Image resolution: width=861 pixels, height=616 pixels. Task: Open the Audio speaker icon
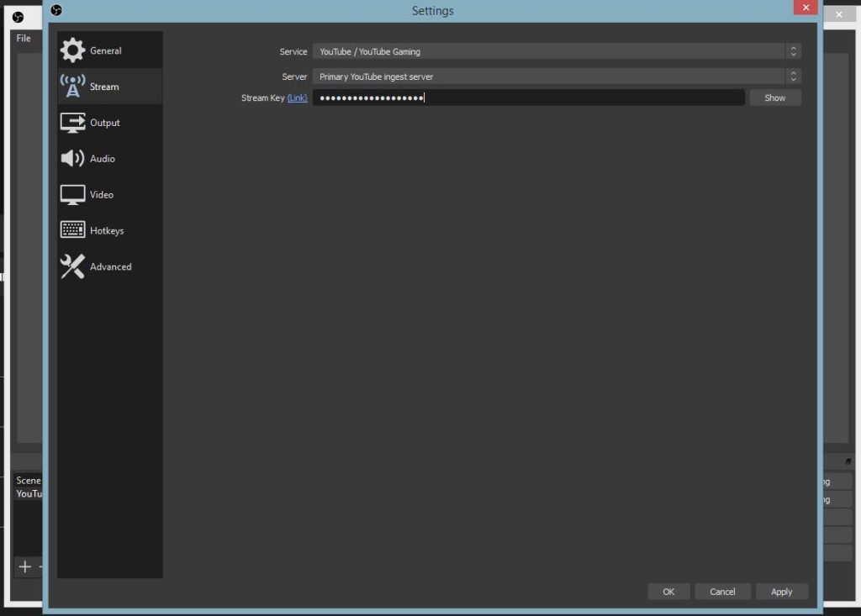(72, 158)
